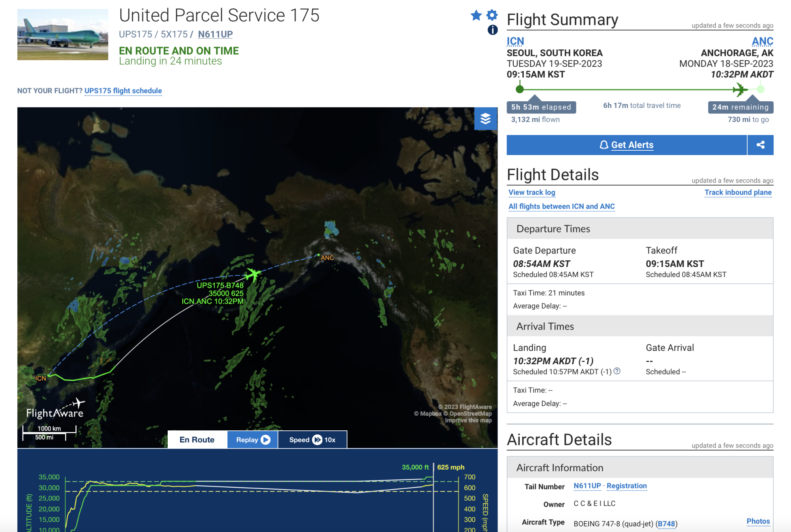Open the settings gear icon

pos(492,15)
